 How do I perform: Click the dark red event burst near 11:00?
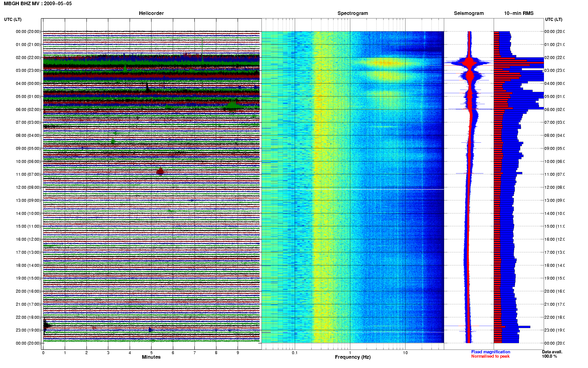click(x=160, y=171)
